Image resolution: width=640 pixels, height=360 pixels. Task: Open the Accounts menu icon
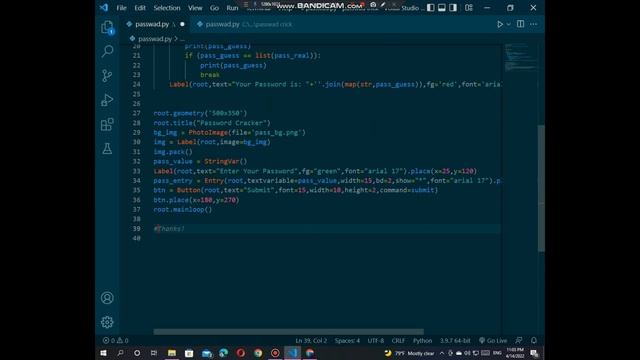tap(107, 298)
